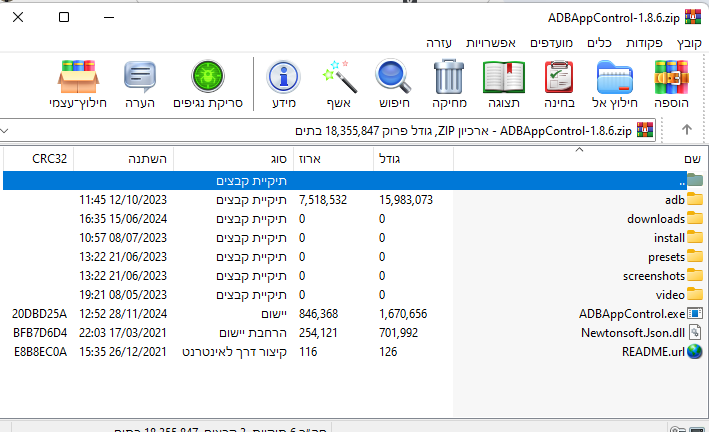This screenshot has width=709, height=432.
Task: Open the Find (חיפוש) magnifier tool
Action: point(394,83)
